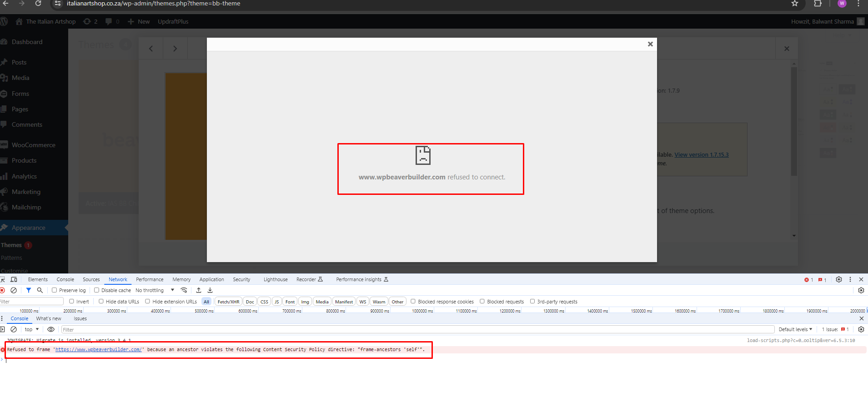
Task: Click the theme details vertical scrollbar
Action: tap(794, 122)
